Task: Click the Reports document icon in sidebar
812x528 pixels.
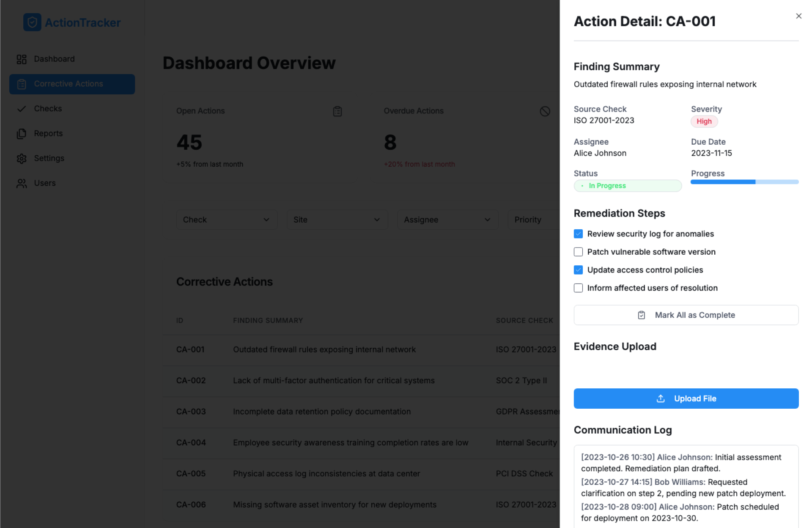Action: (22, 134)
